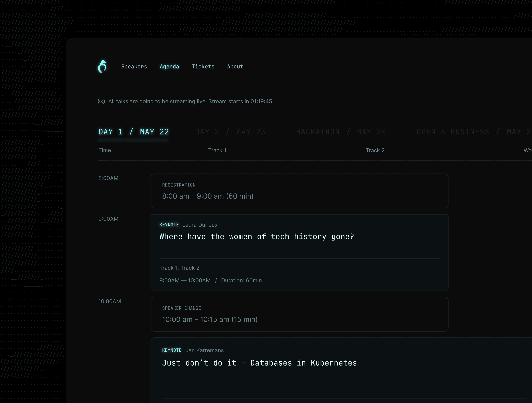Open the Tickets nav link

pos(203,67)
